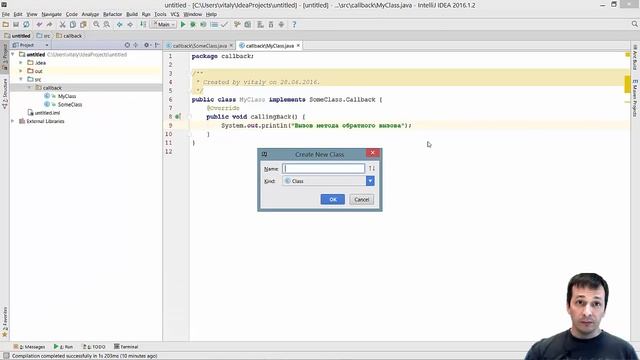
Task: Open the Messages tool window button
Action: click(x=29, y=347)
